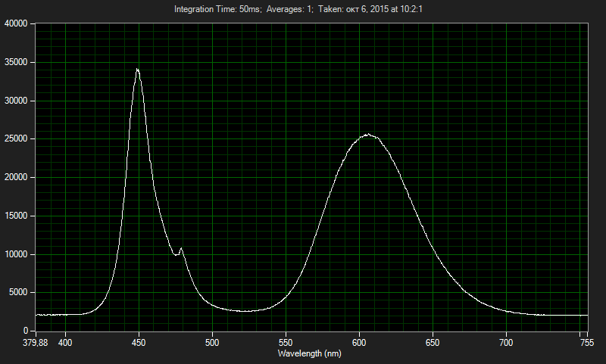Click the 15000 label on the Y axis

[16, 216]
